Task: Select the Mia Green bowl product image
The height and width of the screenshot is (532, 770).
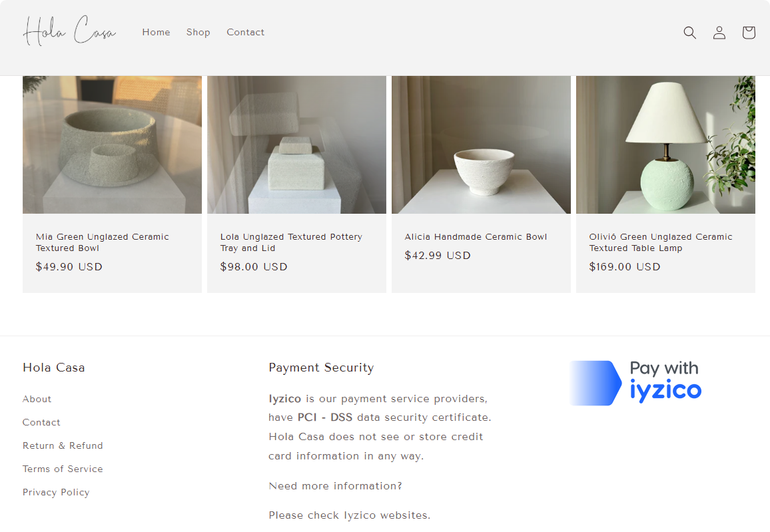Action: point(112,144)
